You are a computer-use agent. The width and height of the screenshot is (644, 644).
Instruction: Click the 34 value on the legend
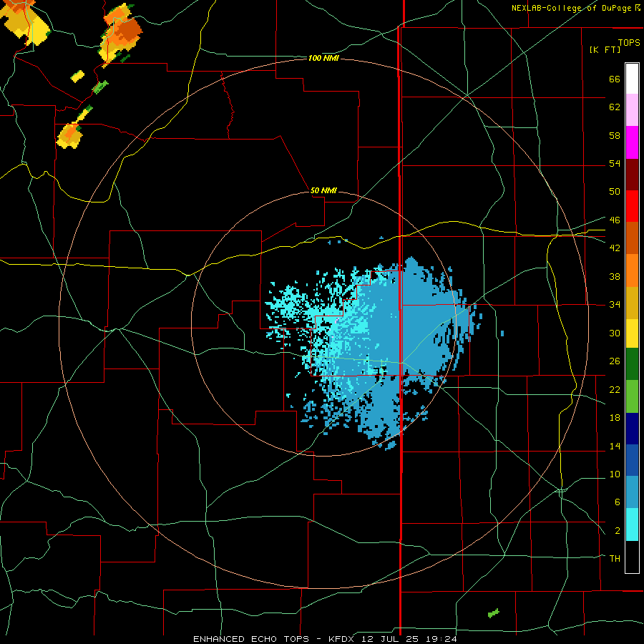[615, 305]
